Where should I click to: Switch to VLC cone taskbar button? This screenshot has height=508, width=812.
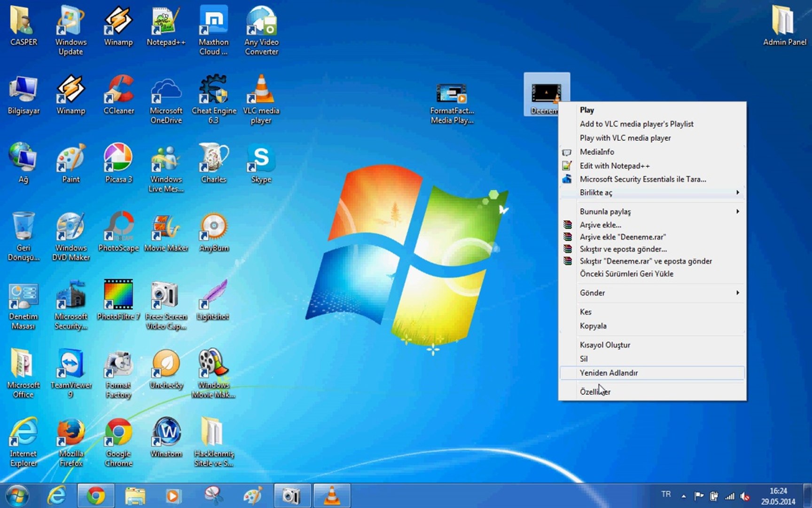click(x=332, y=496)
